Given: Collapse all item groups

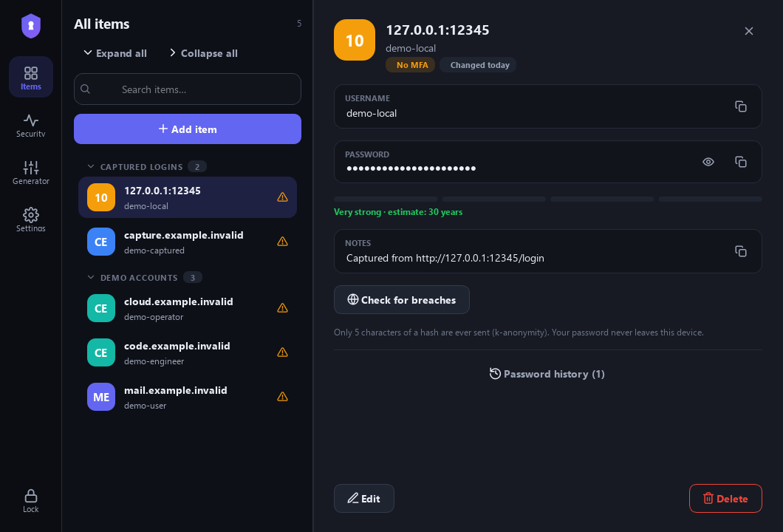Looking at the screenshot, I should [x=203, y=53].
